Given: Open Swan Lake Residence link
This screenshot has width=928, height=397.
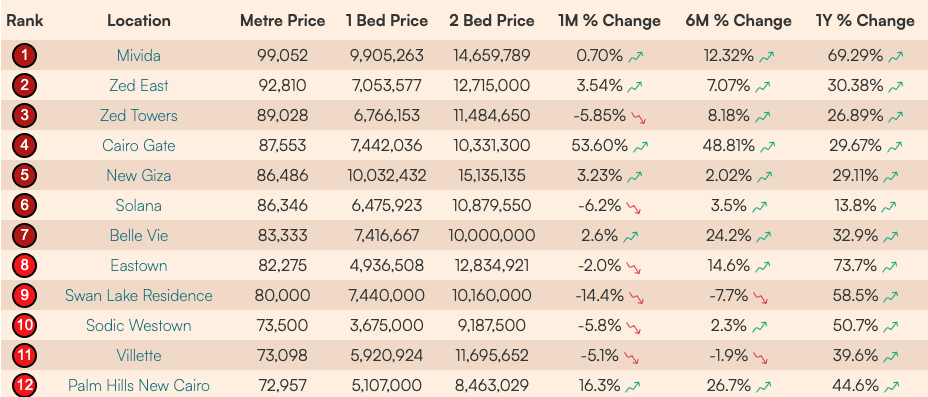Looking at the screenshot, I should click(139, 295).
